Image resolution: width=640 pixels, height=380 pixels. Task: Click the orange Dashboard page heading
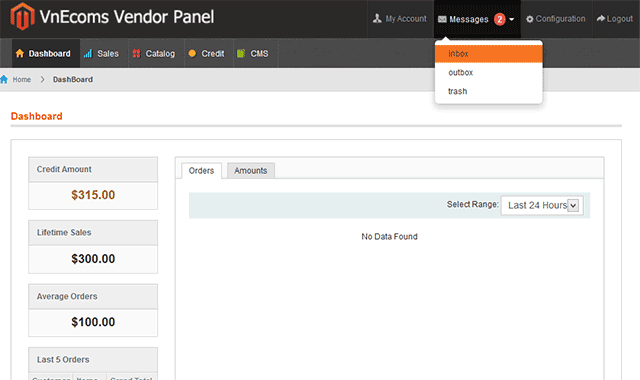coord(36,116)
